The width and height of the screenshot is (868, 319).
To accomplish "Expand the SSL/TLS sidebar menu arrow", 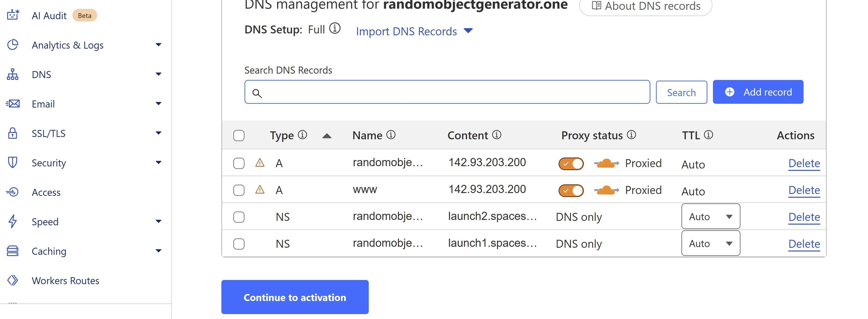I will [158, 133].
